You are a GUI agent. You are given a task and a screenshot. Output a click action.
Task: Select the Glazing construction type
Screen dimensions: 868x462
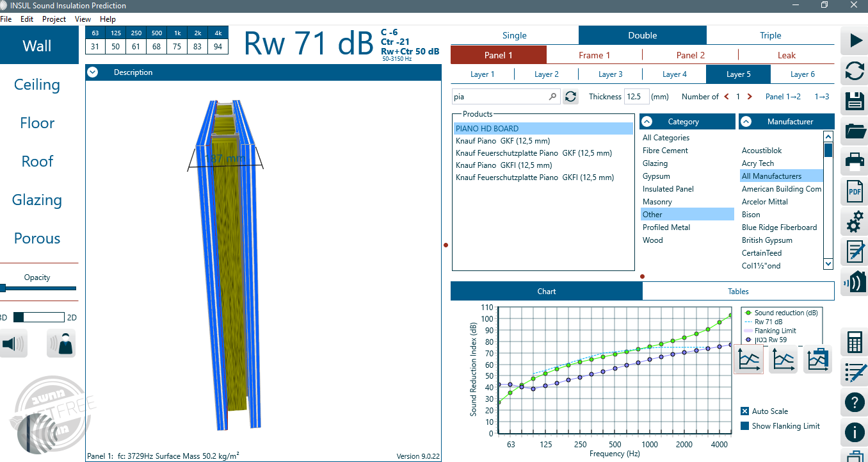(37, 200)
